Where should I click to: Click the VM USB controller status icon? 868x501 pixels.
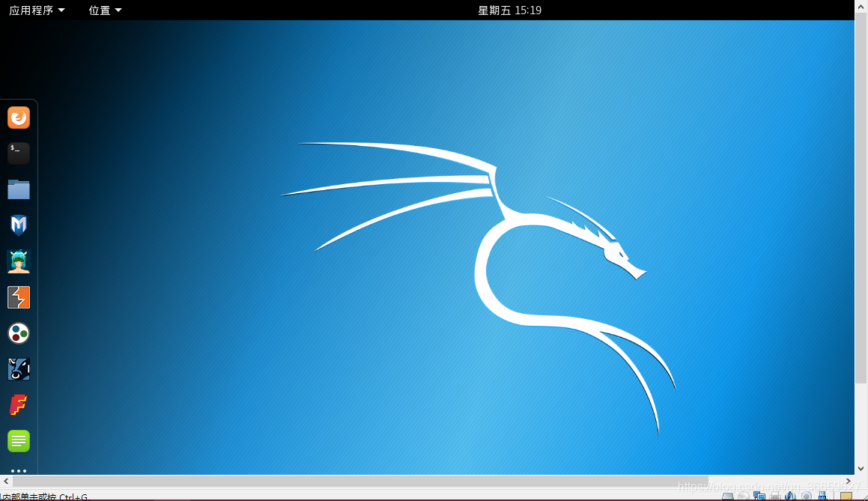[x=822, y=496]
